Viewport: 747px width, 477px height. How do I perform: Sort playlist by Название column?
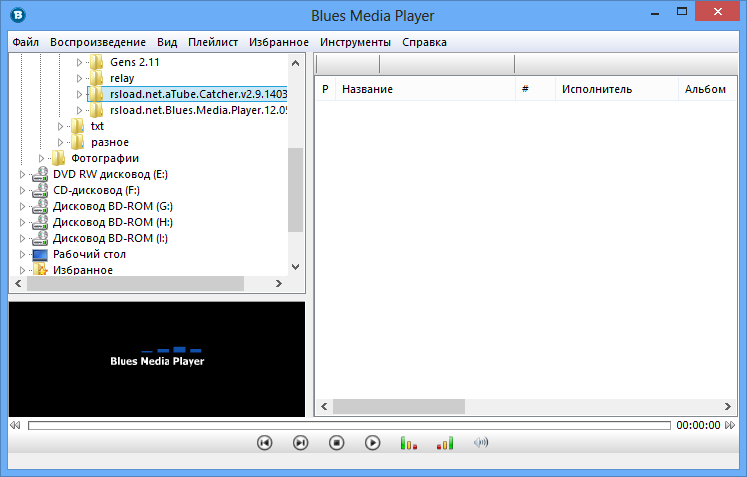426,89
